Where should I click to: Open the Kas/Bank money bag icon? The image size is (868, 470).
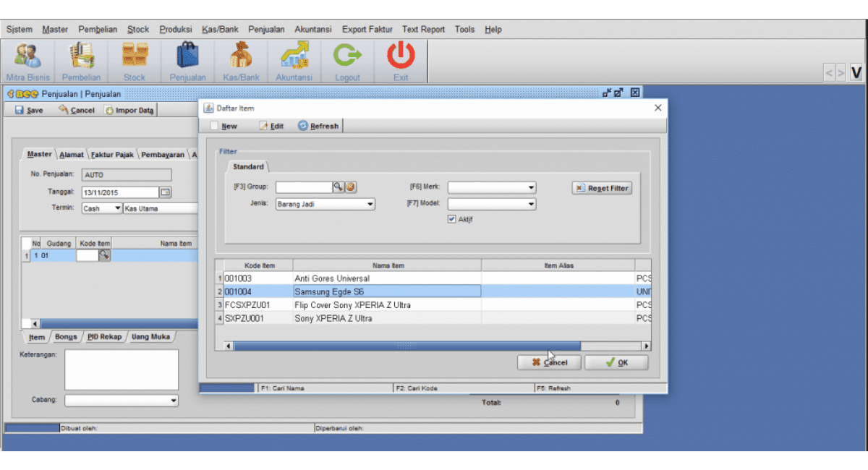tap(241, 61)
